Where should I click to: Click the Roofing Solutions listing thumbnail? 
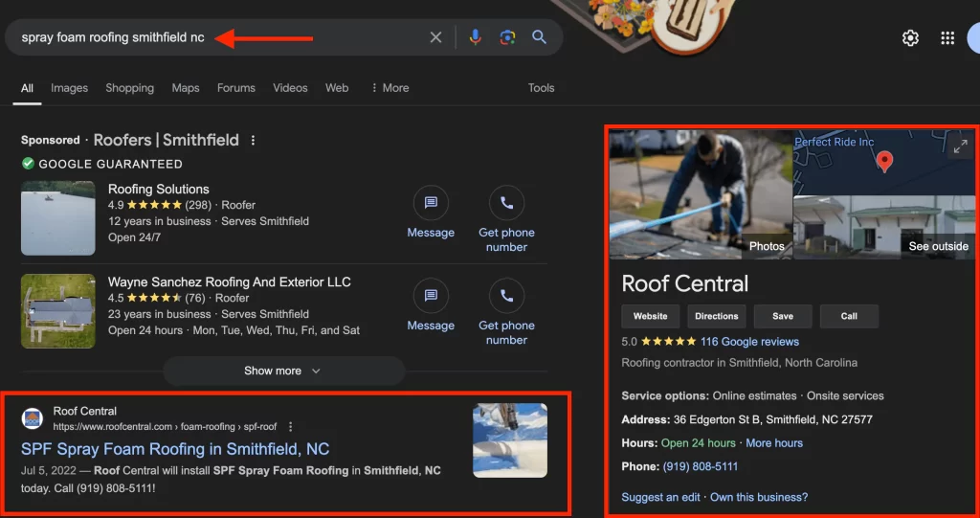coord(58,218)
